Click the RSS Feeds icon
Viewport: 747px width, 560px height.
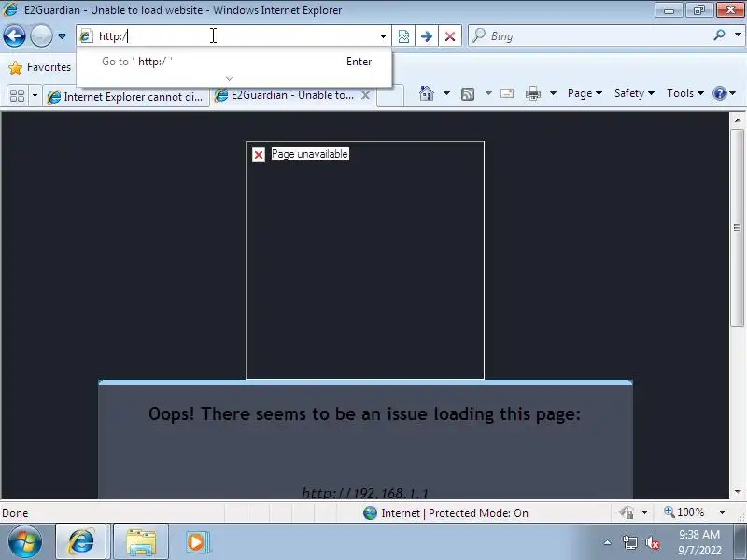pos(468,94)
